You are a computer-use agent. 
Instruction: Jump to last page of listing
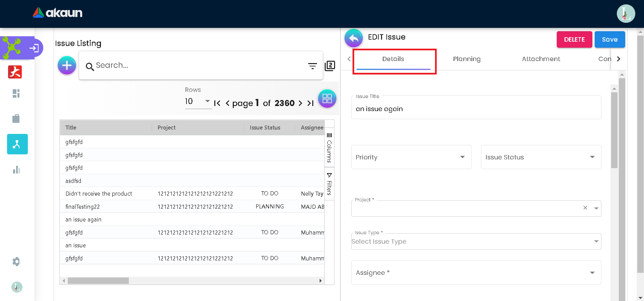click(x=311, y=103)
